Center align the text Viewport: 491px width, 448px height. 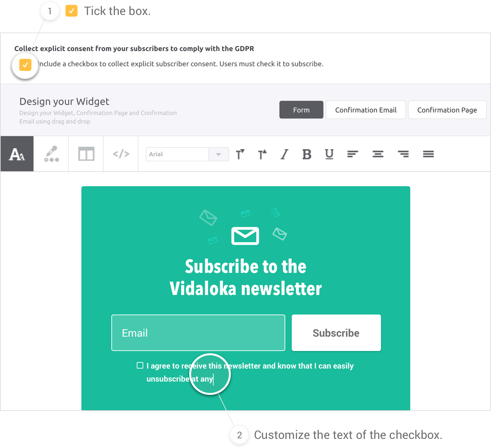[x=378, y=154]
